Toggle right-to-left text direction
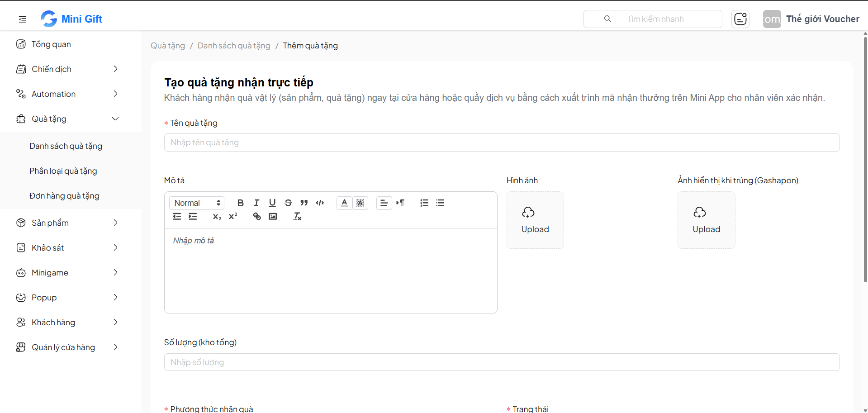Viewport: 868px width, 413px height. point(400,203)
